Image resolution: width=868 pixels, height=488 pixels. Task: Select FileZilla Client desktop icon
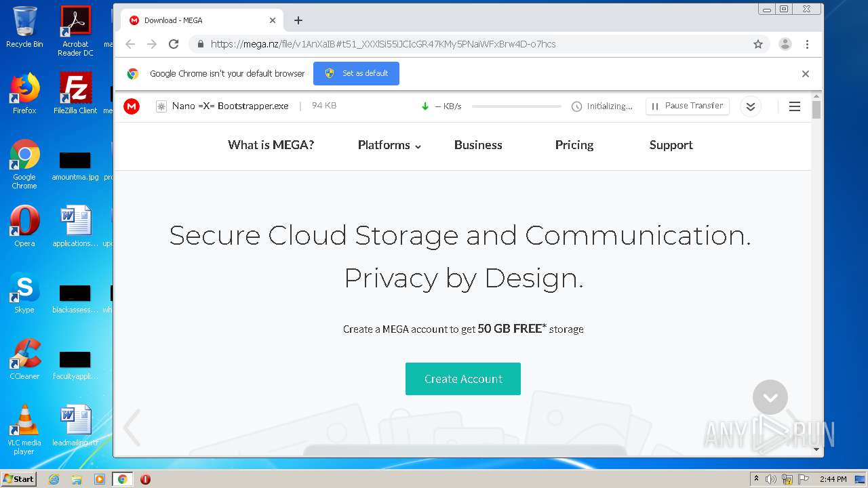click(75, 94)
